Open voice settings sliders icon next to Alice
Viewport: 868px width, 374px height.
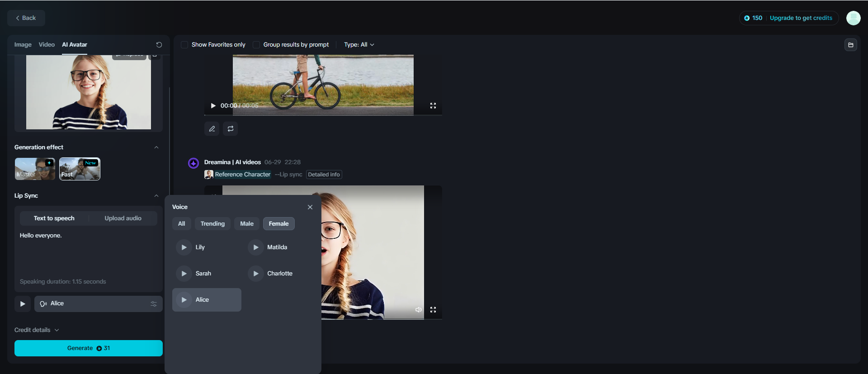click(154, 304)
